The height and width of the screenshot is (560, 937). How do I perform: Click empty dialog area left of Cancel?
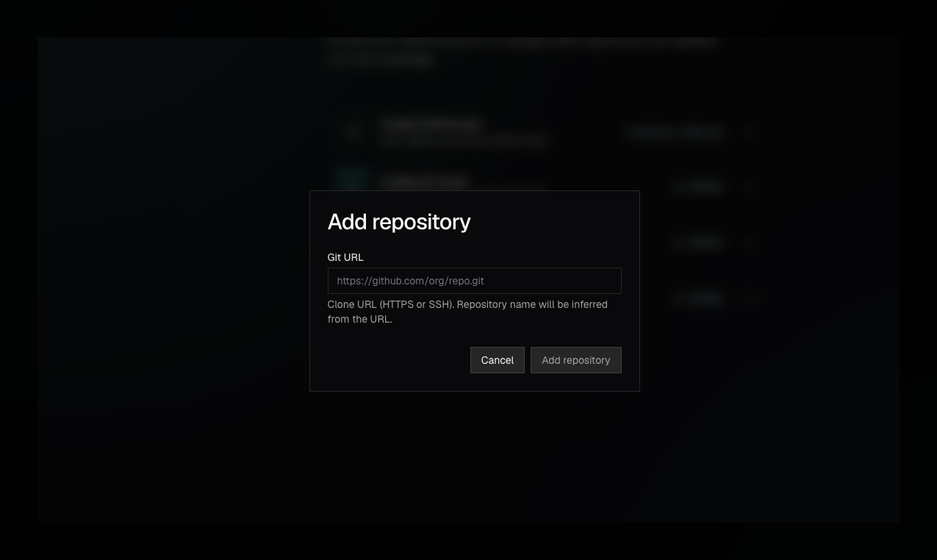pos(397,360)
